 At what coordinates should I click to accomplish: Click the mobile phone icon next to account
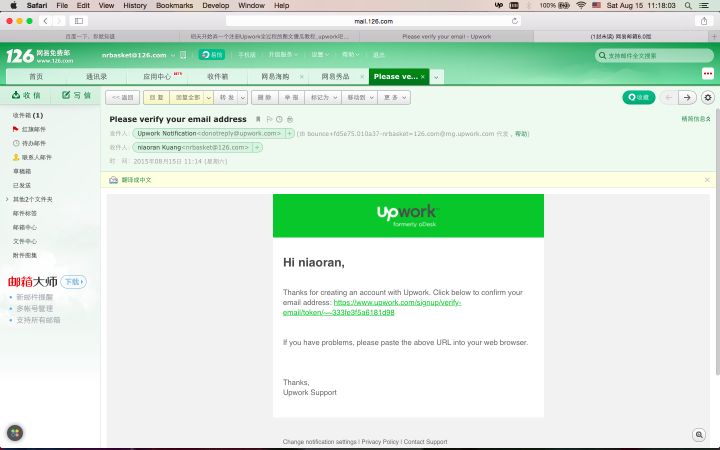click(x=183, y=55)
